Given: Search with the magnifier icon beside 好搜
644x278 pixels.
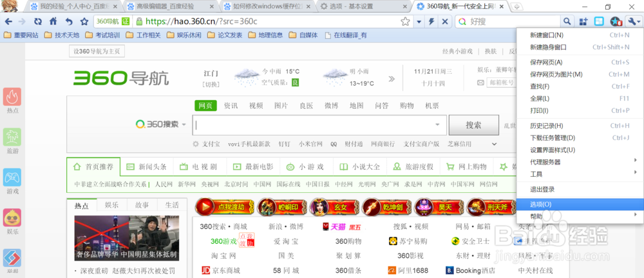Looking at the screenshot, I should point(567,22).
